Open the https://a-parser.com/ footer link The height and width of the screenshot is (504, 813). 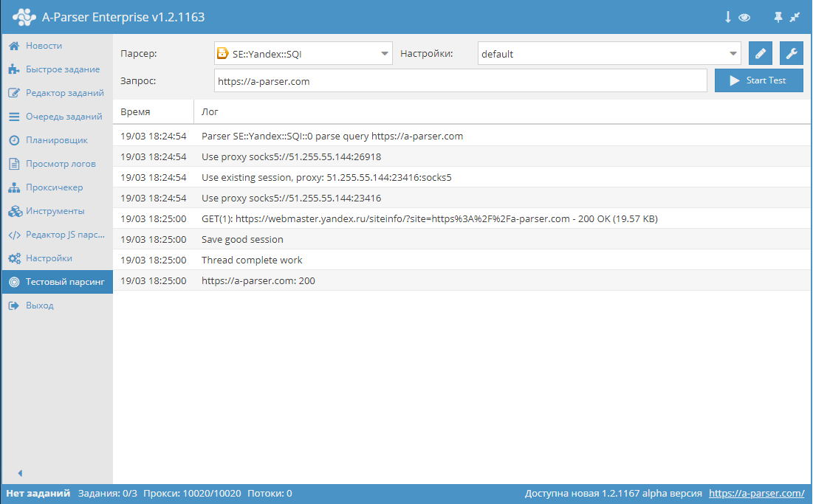756,494
